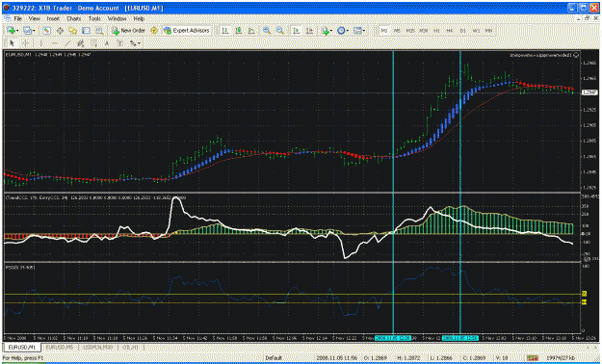
Task: Switch to the USDPLN,M30 chart tab
Action: (x=98, y=347)
